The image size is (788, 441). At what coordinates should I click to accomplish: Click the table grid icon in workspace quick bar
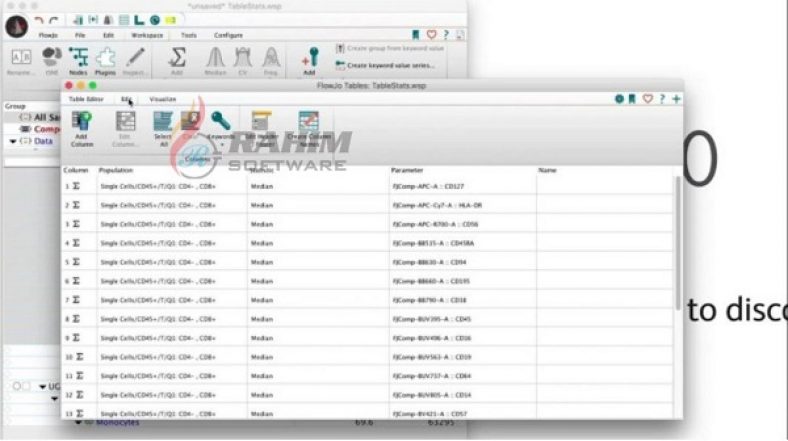pyautogui.click(x=124, y=20)
